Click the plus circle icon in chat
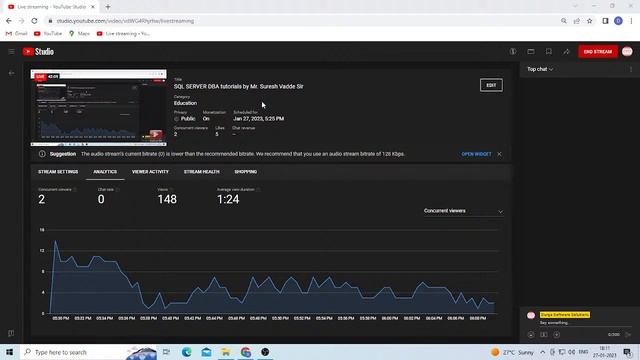 [x=557, y=335]
